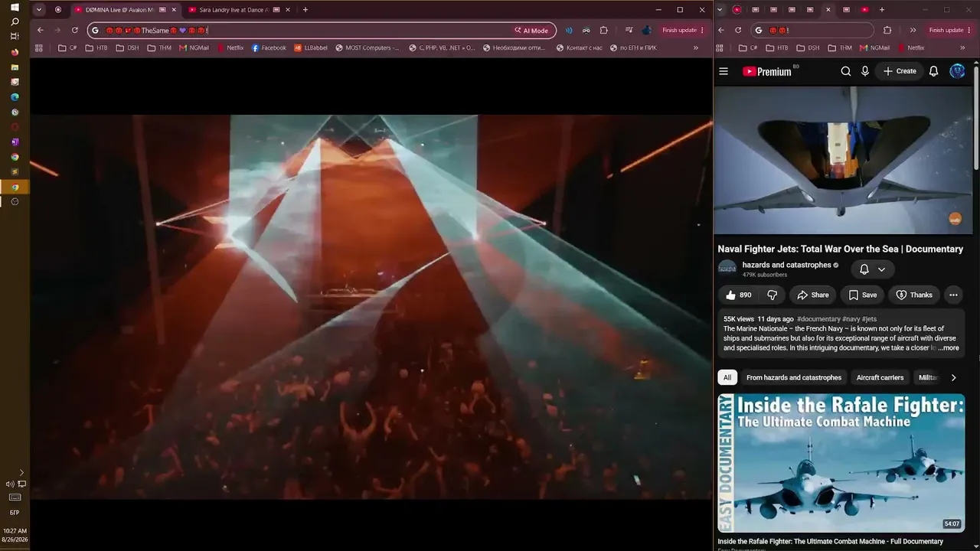Image resolution: width=980 pixels, height=551 pixels.
Task: Switch the keyboard language from БГР
Action: tap(15, 512)
